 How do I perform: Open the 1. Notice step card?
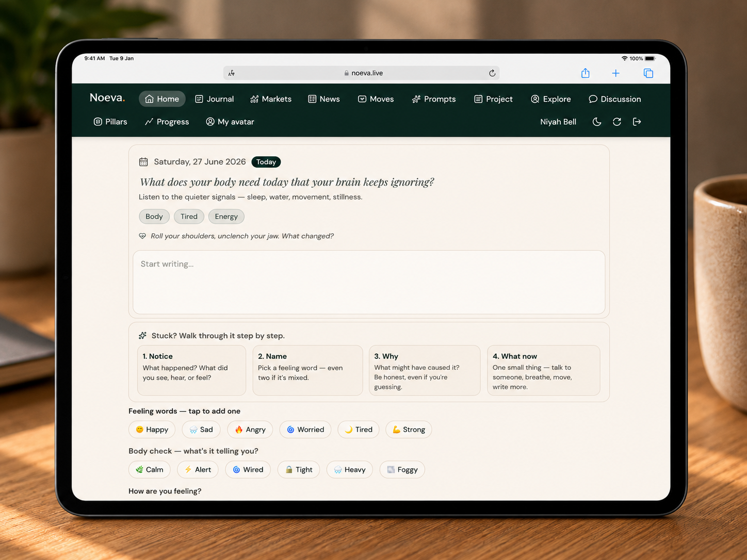(192, 370)
